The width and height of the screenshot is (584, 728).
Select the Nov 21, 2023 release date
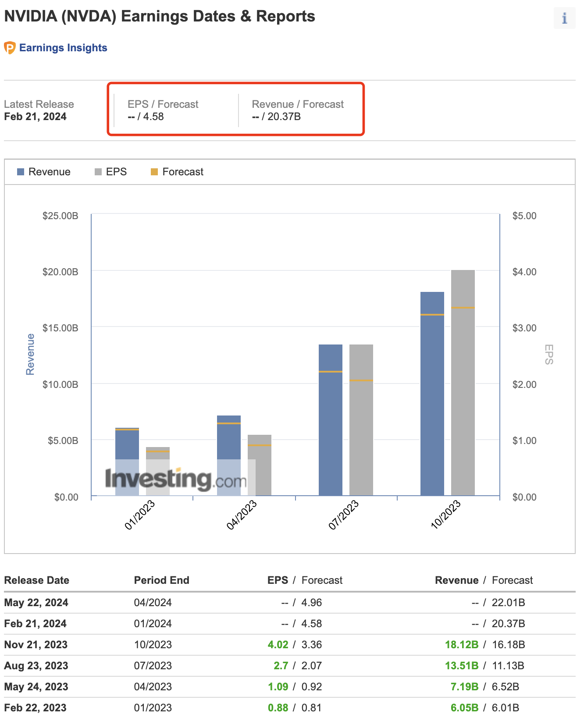[36, 645]
